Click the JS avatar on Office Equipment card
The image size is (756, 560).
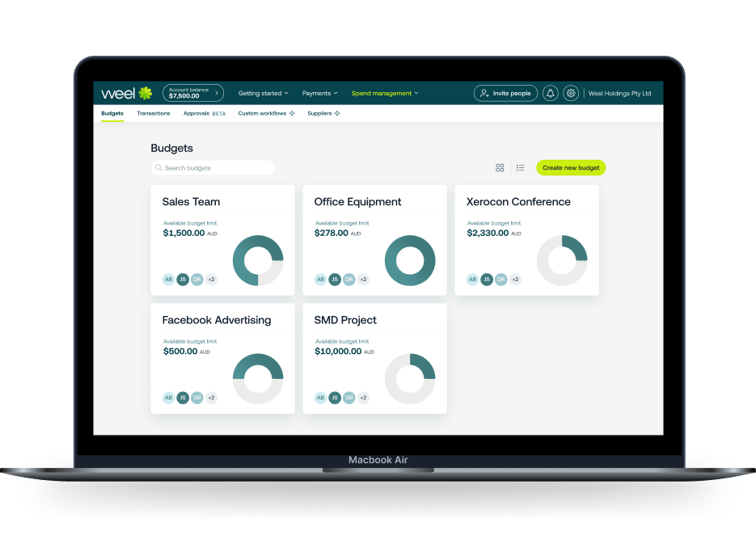point(335,279)
